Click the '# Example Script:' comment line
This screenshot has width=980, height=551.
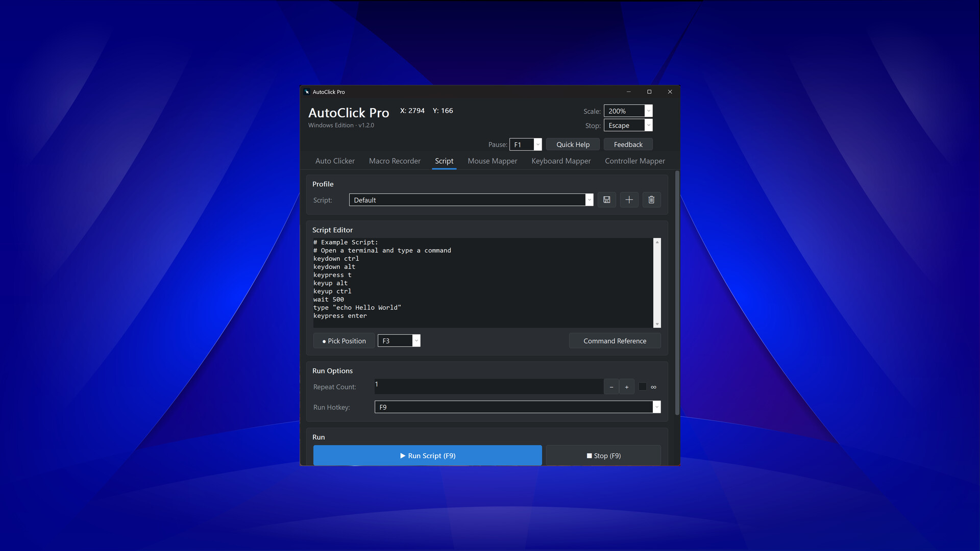[346, 242]
